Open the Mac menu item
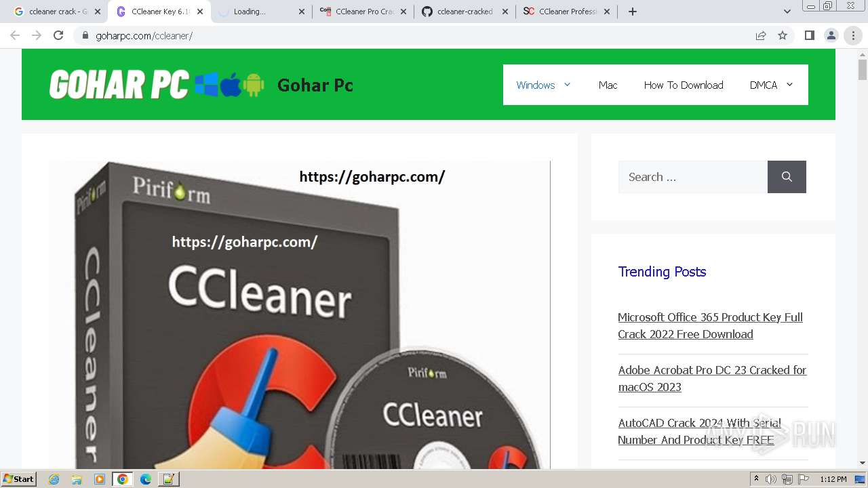 point(608,85)
